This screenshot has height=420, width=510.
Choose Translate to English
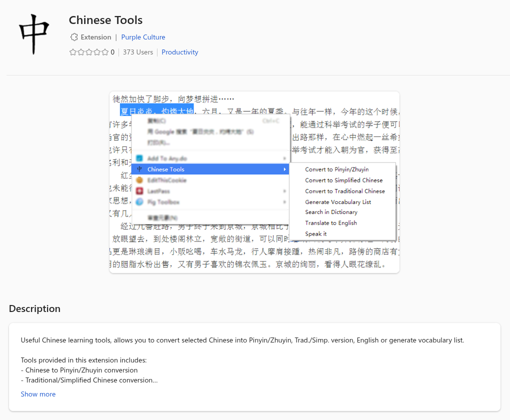(x=331, y=223)
